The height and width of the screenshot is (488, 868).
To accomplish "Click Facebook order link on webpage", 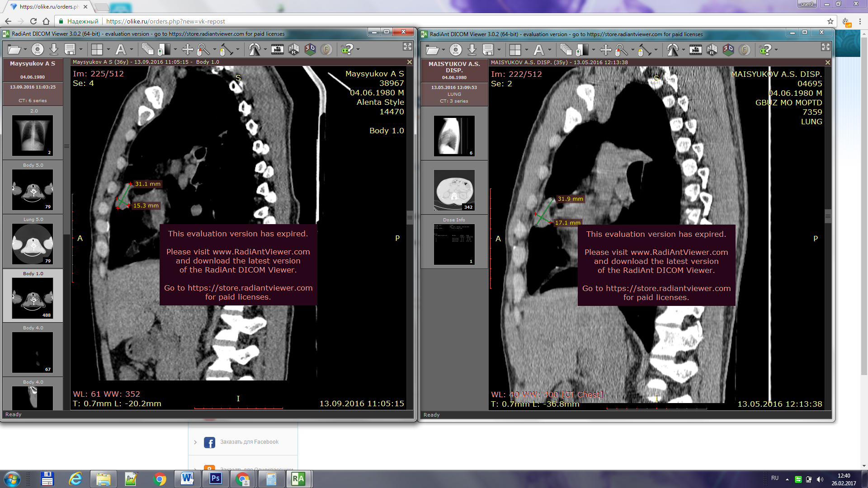I will point(249,442).
